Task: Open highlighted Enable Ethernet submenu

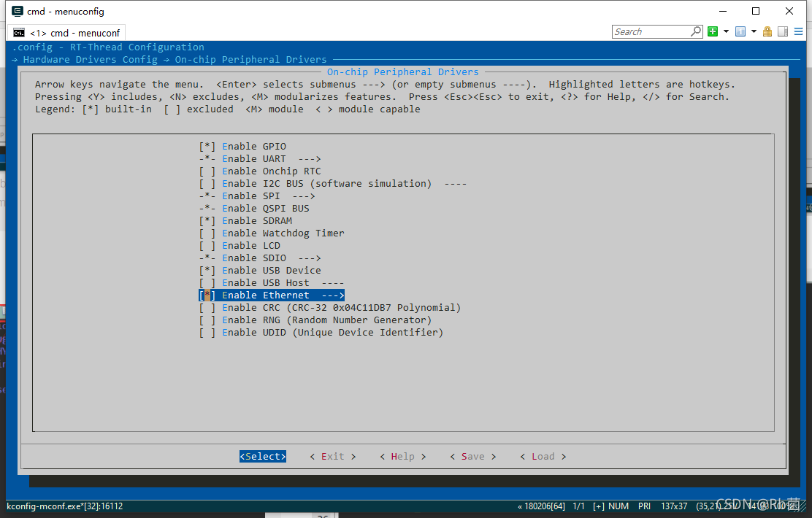Action: click(272, 295)
